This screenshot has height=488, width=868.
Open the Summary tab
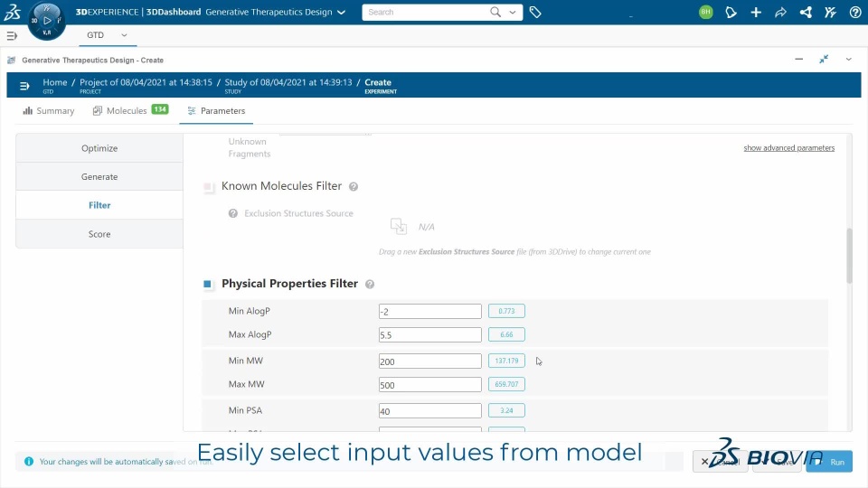coord(49,110)
